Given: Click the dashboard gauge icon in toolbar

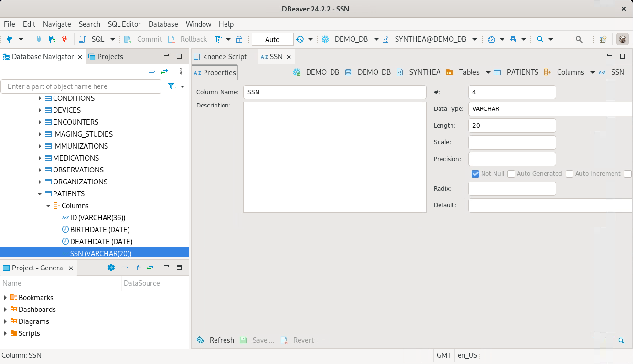Looking at the screenshot, I should tap(492, 39).
